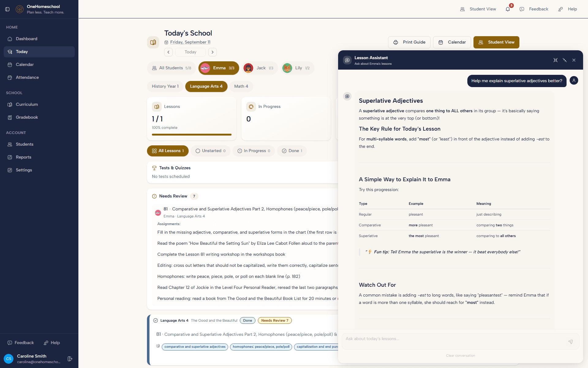
Task: Switch to Math 4 subject
Action: click(x=241, y=86)
